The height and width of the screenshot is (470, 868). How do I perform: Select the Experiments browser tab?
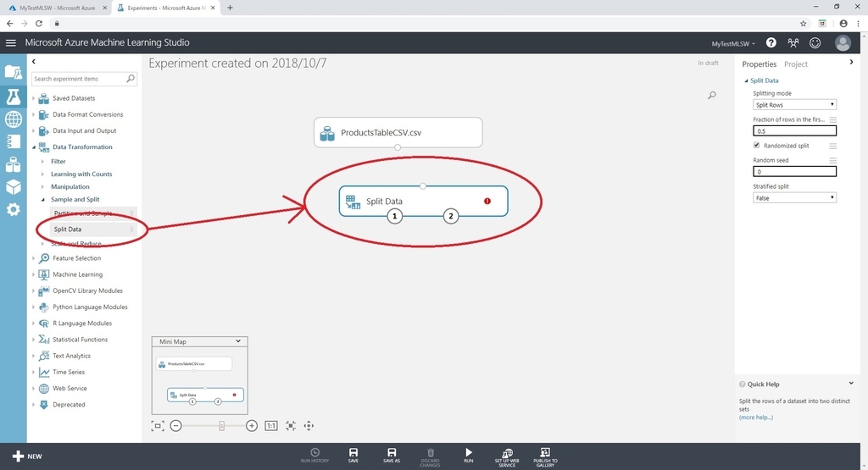(x=165, y=8)
